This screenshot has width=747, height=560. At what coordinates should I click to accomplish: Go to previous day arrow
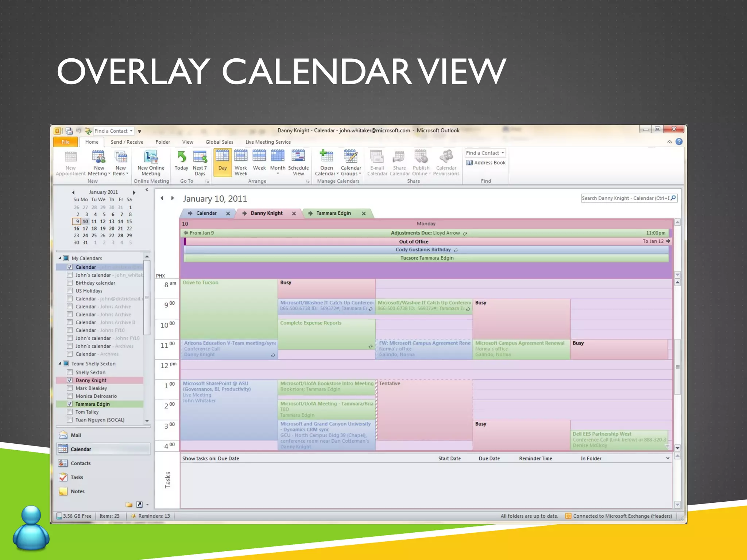tap(162, 198)
